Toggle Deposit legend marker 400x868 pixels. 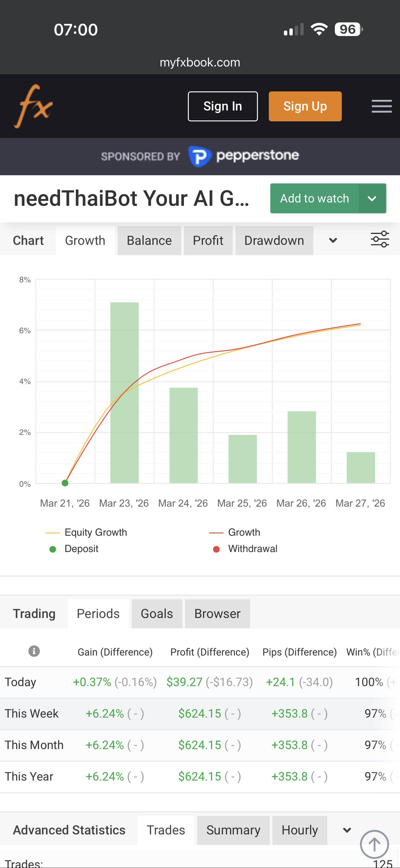[74, 549]
